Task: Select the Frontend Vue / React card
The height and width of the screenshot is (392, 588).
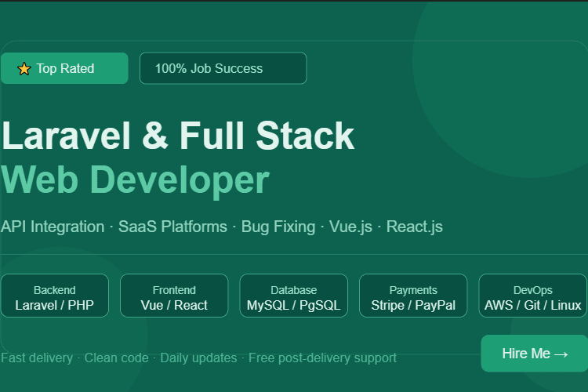Action: (x=174, y=296)
